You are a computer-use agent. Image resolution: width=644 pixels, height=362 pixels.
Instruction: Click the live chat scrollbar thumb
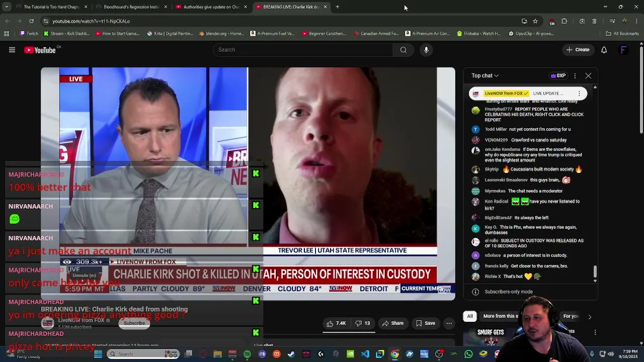pyautogui.click(x=595, y=271)
